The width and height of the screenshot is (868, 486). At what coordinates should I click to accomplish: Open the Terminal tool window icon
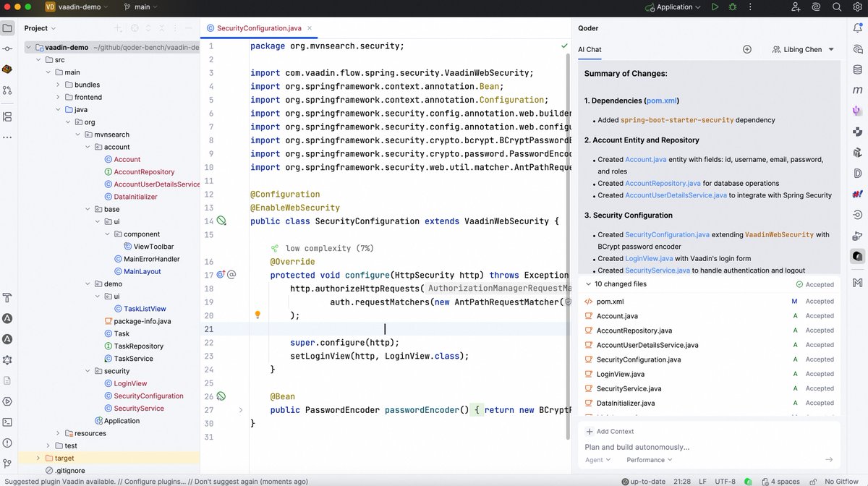(7, 422)
